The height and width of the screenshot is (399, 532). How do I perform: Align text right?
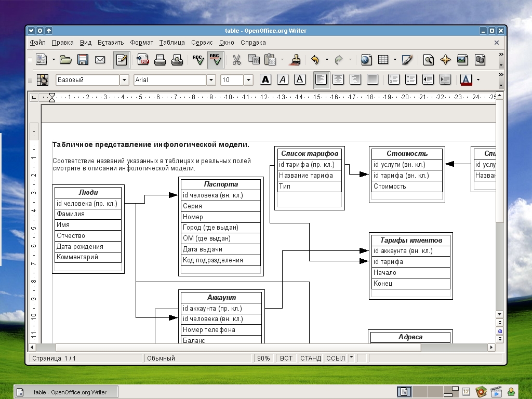[x=355, y=79]
